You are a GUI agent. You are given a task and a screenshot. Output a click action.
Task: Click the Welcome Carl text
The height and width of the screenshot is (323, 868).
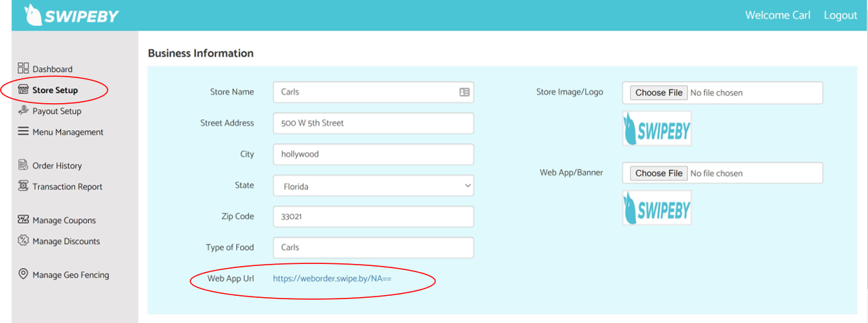click(778, 15)
